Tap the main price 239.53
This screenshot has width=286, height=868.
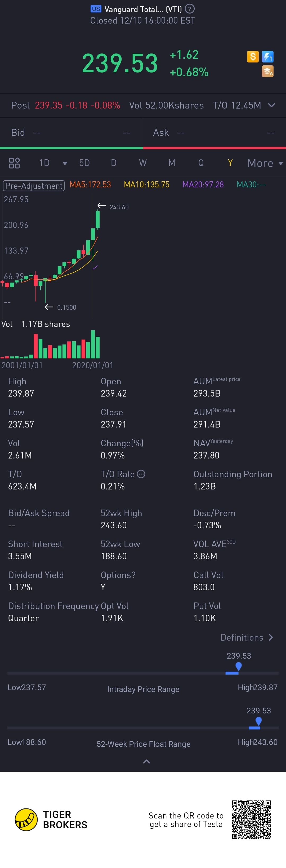point(120,63)
